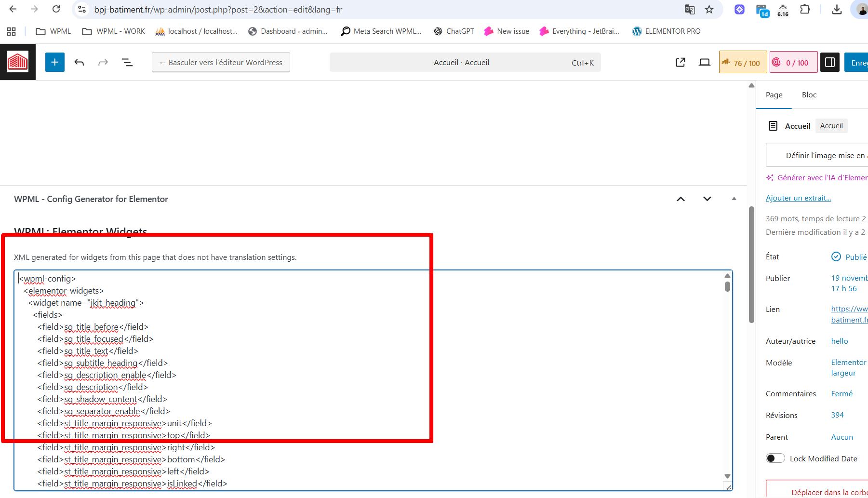
Task: Open site information icon in address bar
Action: click(x=82, y=9)
